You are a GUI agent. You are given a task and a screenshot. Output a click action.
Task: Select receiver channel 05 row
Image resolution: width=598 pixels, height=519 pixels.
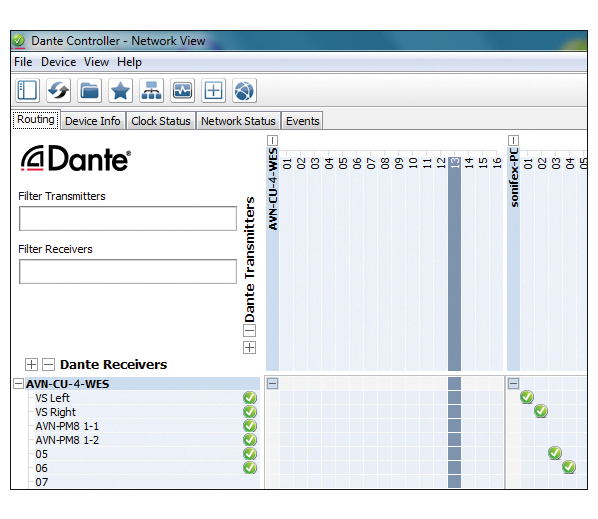(x=147, y=454)
